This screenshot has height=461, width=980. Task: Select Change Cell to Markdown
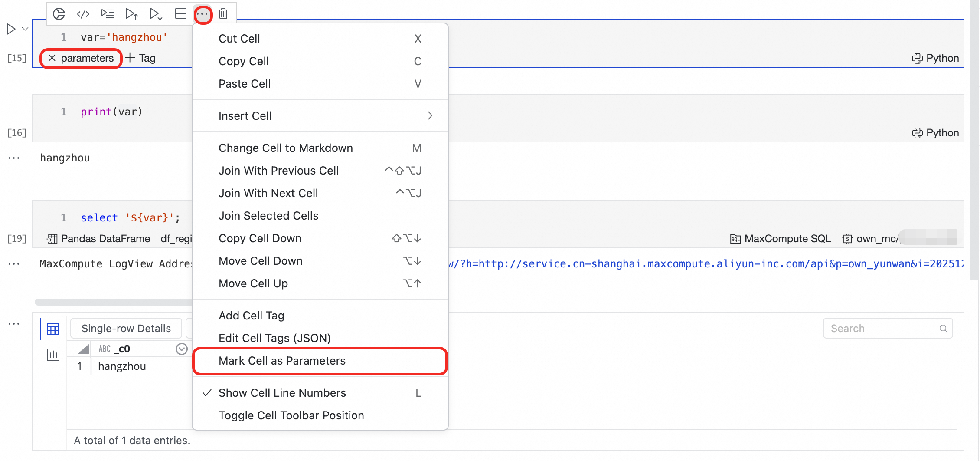point(285,148)
